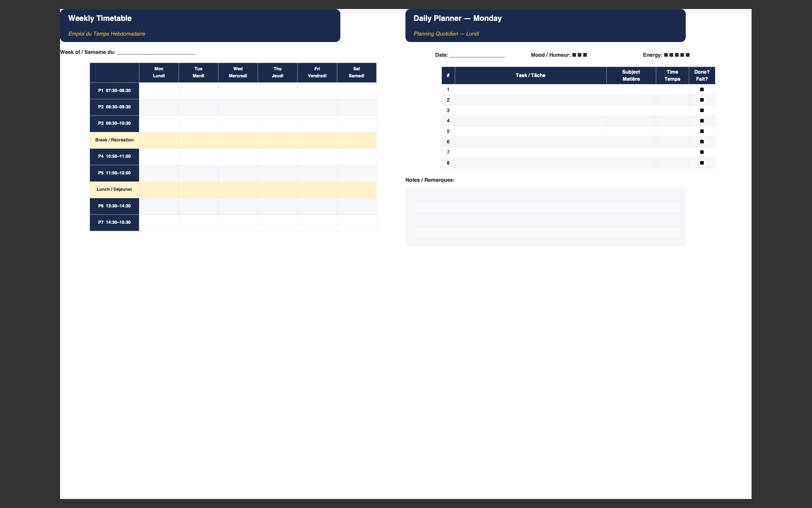Click the Week of / Semaine du blank line

tap(156, 52)
